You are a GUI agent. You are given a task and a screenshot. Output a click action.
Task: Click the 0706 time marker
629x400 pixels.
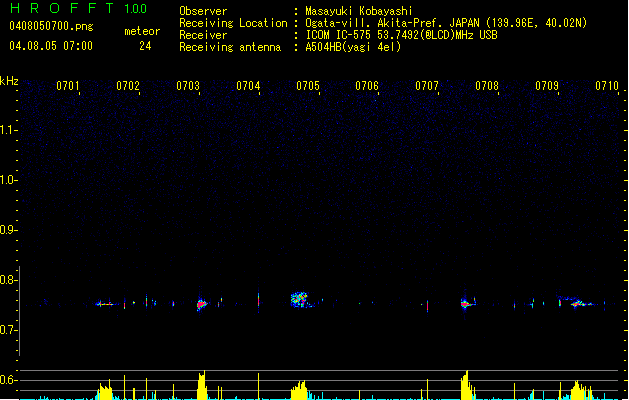(367, 86)
